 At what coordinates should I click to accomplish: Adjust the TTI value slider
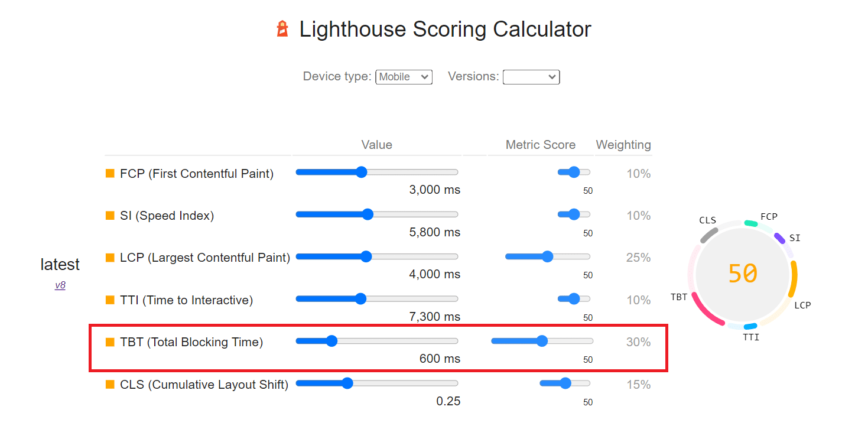(x=377, y=299)
